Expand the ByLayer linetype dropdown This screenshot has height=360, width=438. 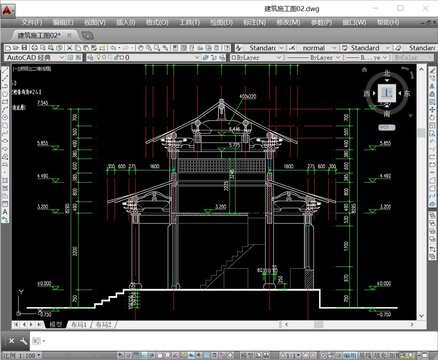click(x=338, y=58)
